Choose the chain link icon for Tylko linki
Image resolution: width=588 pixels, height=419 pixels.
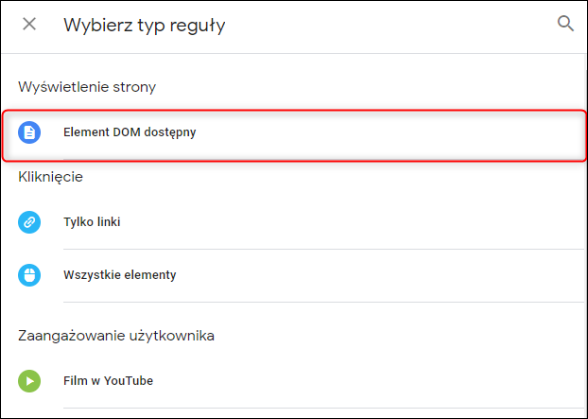pyautogui.click(x=29, y=222)
